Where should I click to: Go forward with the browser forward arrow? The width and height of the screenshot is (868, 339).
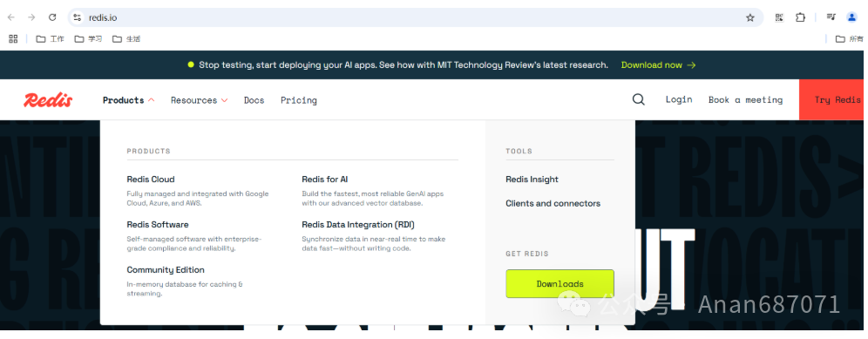click(31, 17)
